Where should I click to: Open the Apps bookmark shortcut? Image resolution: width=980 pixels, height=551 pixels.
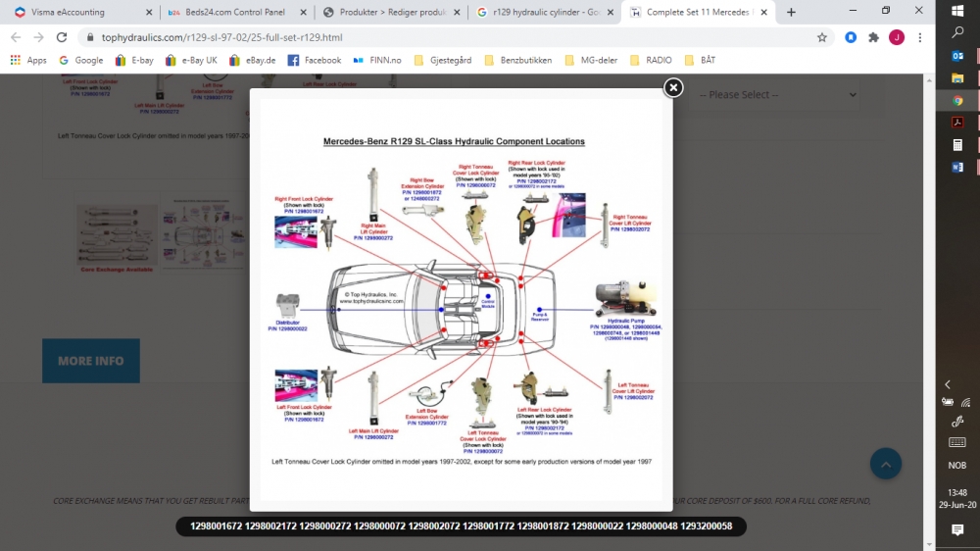click(x=28, y=60)
